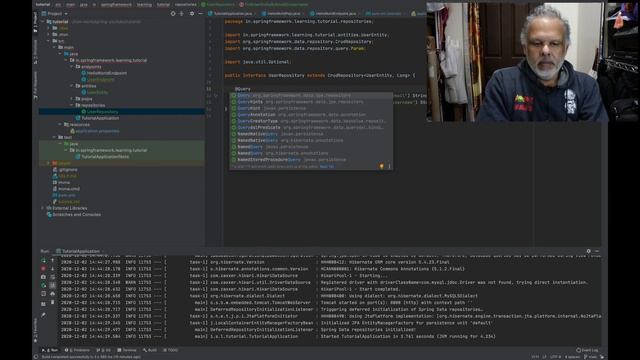Collapse the entities package
The width and height of the screenshot is (640, 360).
(x=72, y=86)
